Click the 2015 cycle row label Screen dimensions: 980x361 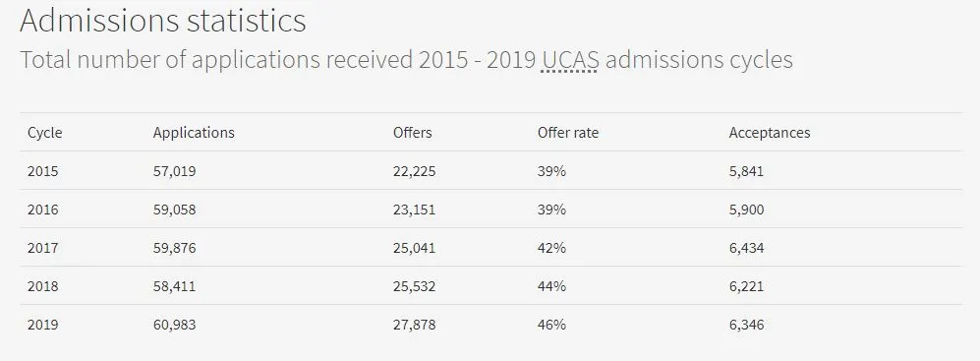pyautogui.click(x=43, y=171)
